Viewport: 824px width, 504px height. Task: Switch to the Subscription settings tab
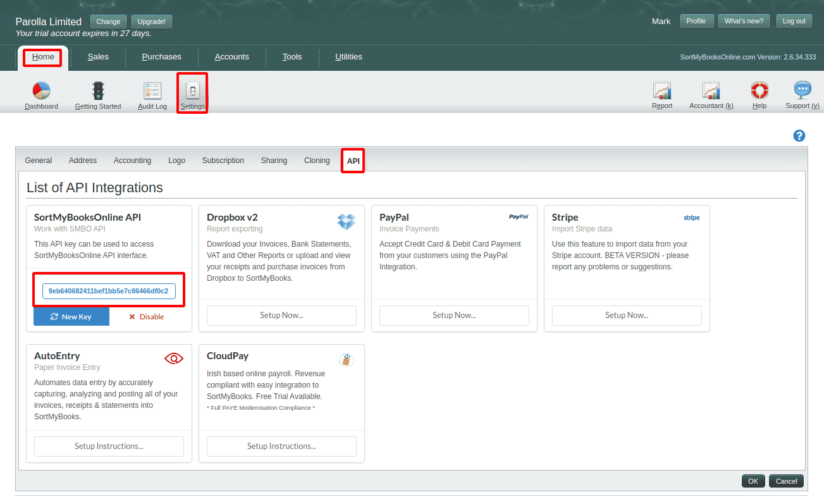pyautogui.click(x=223, y=161)
